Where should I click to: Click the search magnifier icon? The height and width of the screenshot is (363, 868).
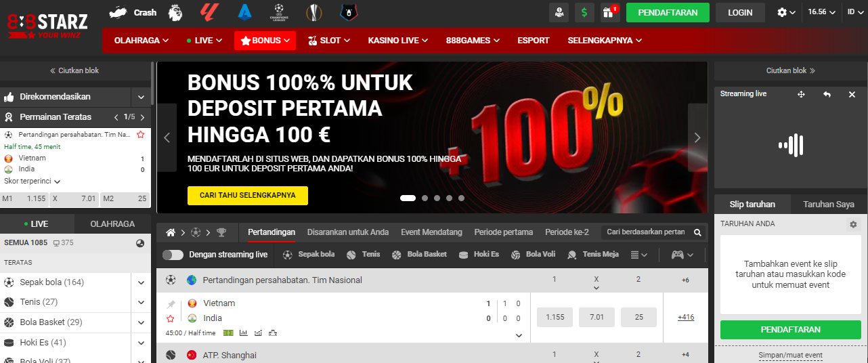pos(697,232)
